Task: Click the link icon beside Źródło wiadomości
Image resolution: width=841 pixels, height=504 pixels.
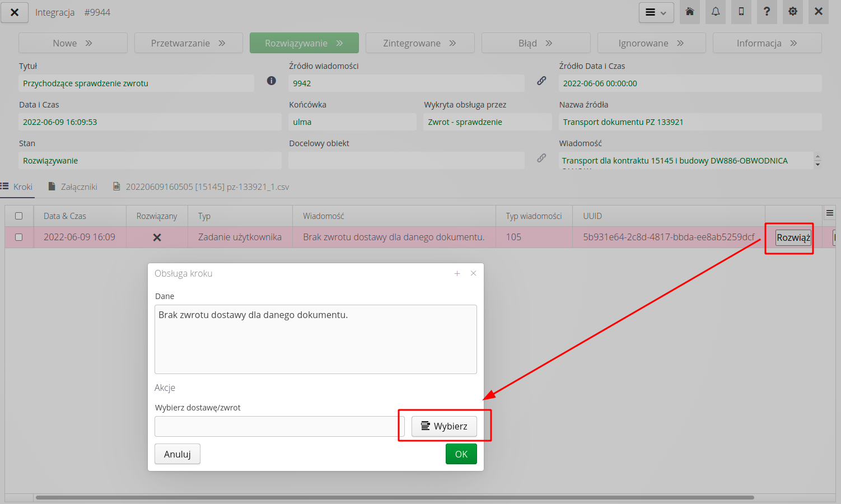Action: [x=541, y=80]
